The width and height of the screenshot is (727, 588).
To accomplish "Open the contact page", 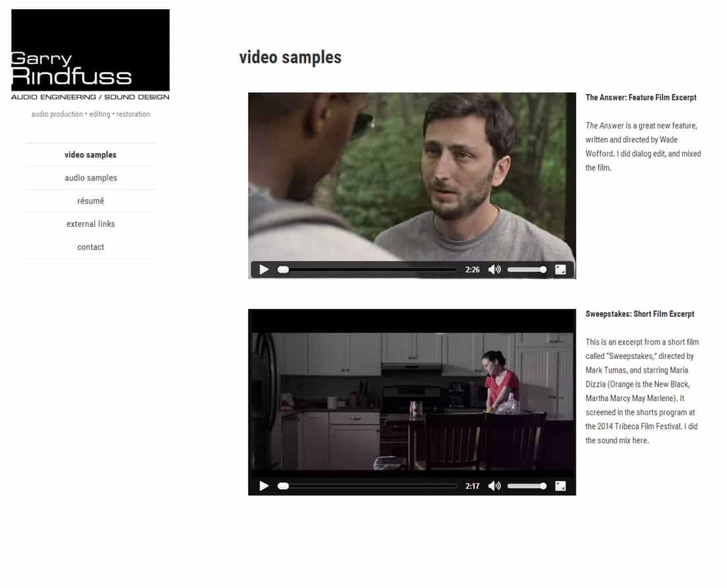I will click(90, 247).
